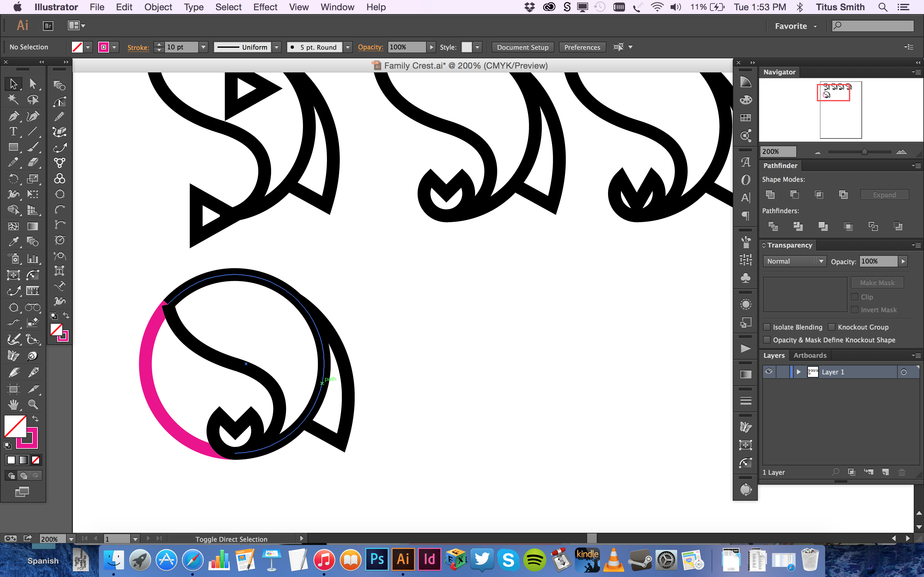Click the Navigator zoom slider handle
Screen dimensions: 924x577
coord(864,152)
